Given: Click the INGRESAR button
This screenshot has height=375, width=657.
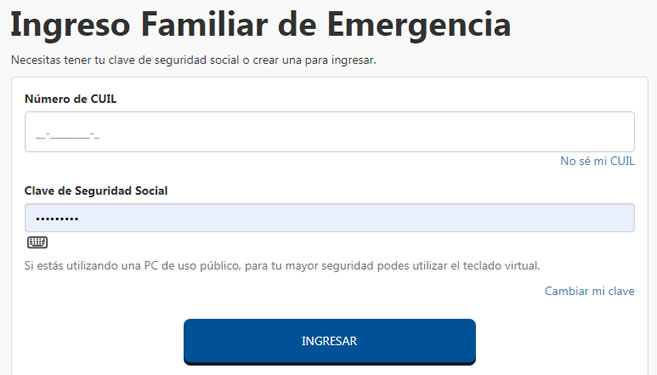Looking at the screenshot, I should (329, 341).
